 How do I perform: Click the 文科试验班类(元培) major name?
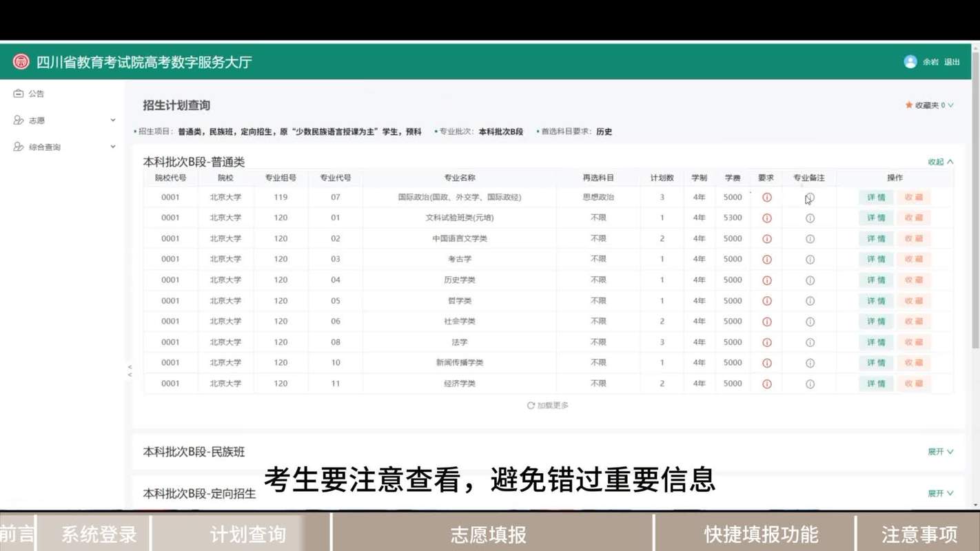[x=460, y=218]
